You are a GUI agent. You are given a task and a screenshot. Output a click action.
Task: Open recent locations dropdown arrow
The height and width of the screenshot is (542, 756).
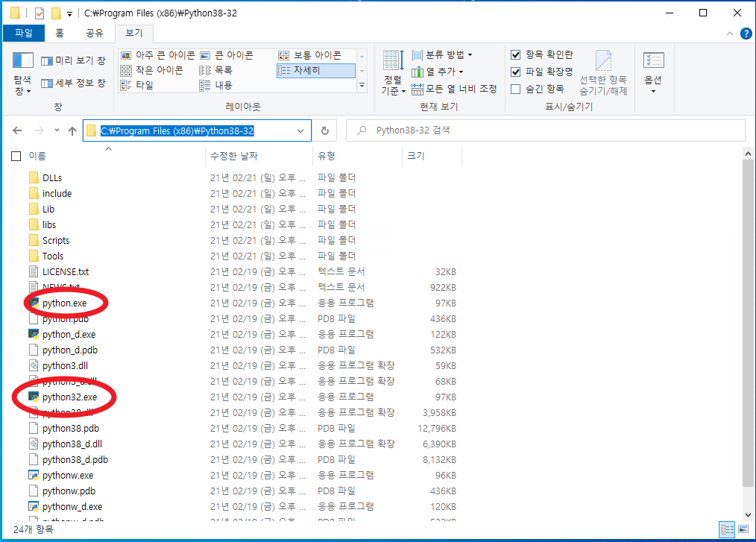[57, 130]
